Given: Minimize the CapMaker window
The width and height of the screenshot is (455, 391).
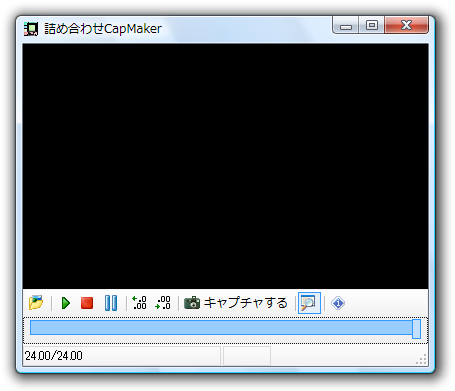Looking at the screenshot, I should pyautogui.click(x=346, y=26).
